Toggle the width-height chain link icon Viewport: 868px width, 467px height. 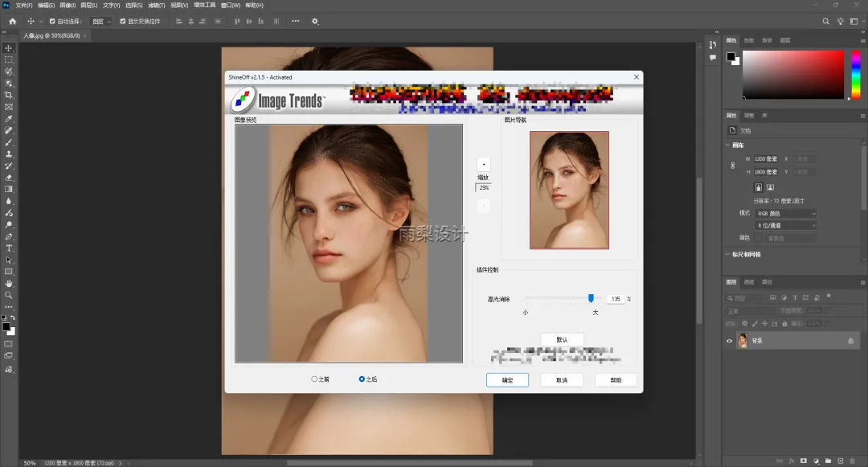coord(733,165)
